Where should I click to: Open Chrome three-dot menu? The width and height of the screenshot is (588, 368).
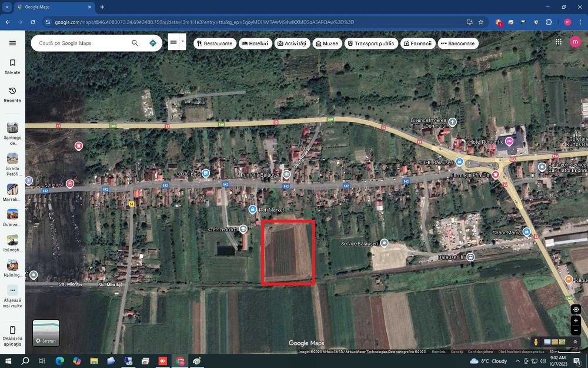580,22
